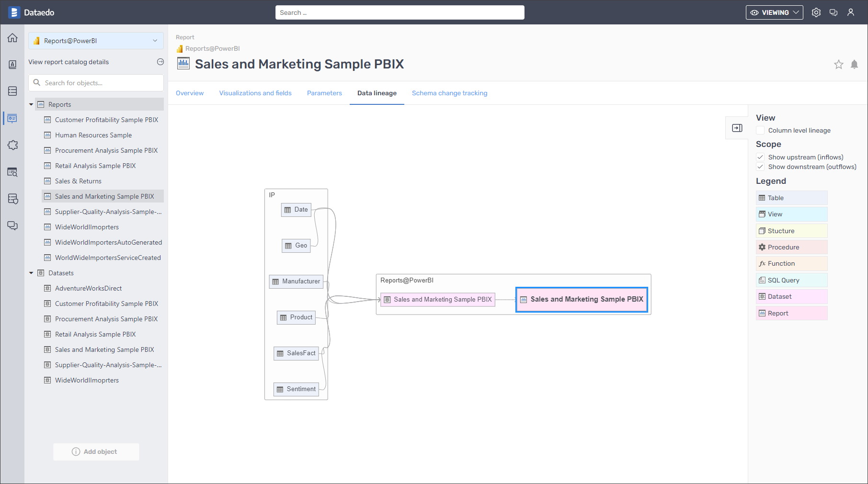Click the search field at the top
Image resolution: width=868 pixels, height=484 pixels.
[400, 12]
